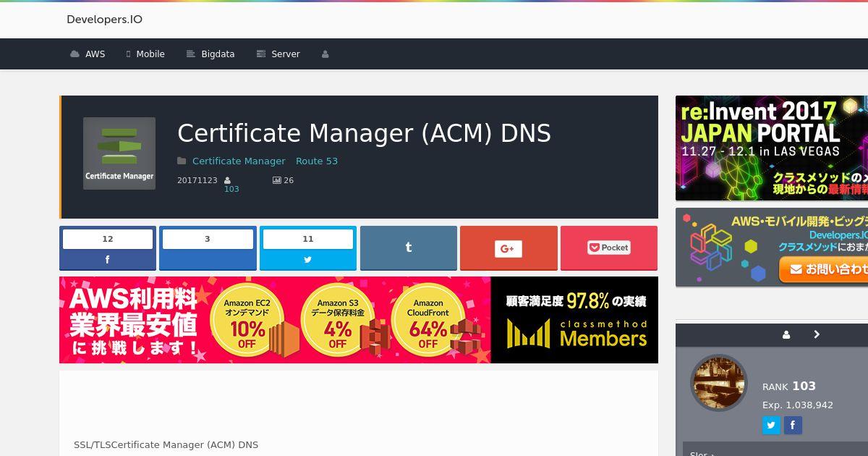Open the Mobile navigation menu item

coord(145,54)
